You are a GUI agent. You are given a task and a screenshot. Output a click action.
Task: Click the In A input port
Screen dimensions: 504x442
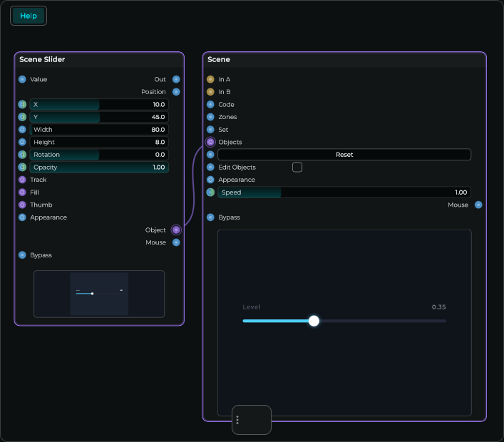coord(210,79)
